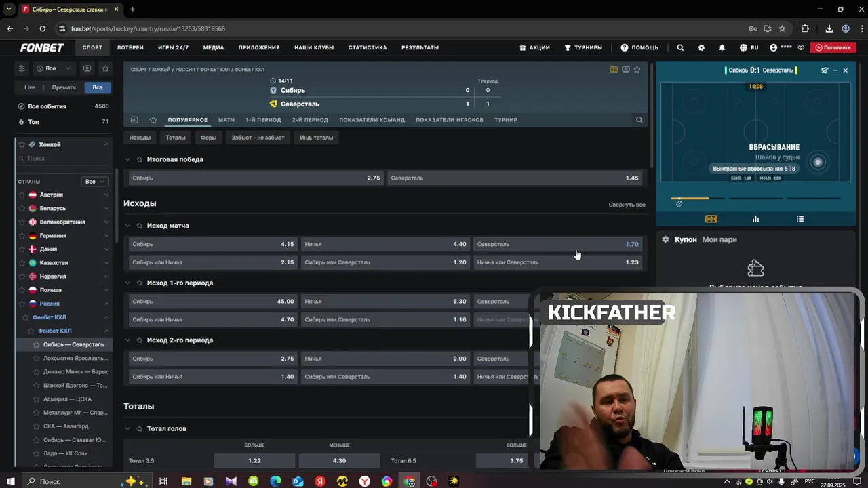868x488 pixels.
Task: Mute the match tracker widget sound
Action: pos(825,70)
